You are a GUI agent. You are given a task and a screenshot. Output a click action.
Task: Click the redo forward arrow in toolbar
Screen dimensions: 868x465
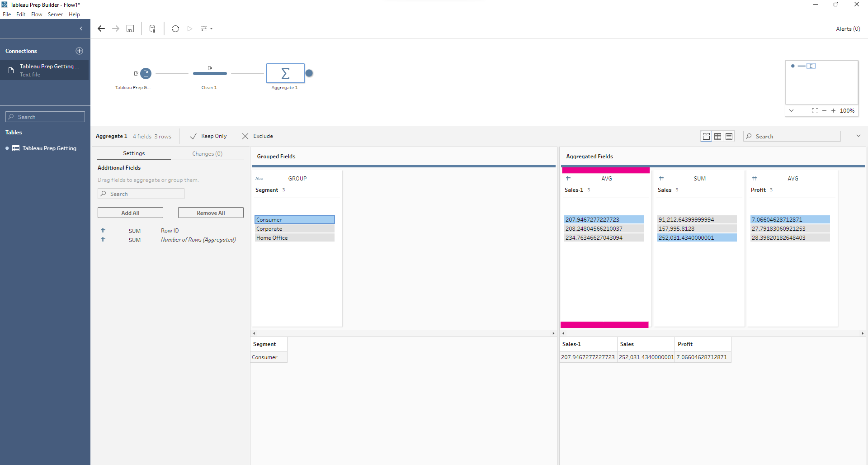point(116,28)
